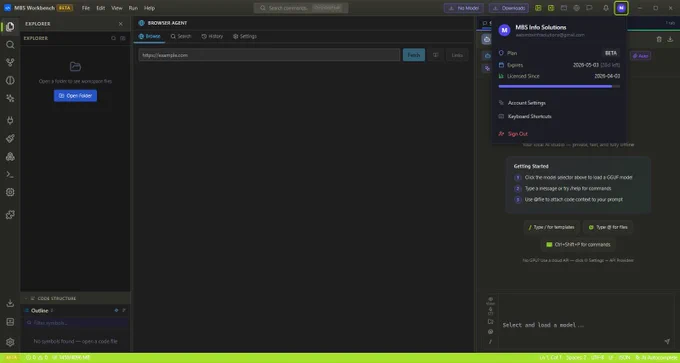Click the sparkles AI icon in sidebar
This screenshot has height=363, width=680.
point(10,98)
